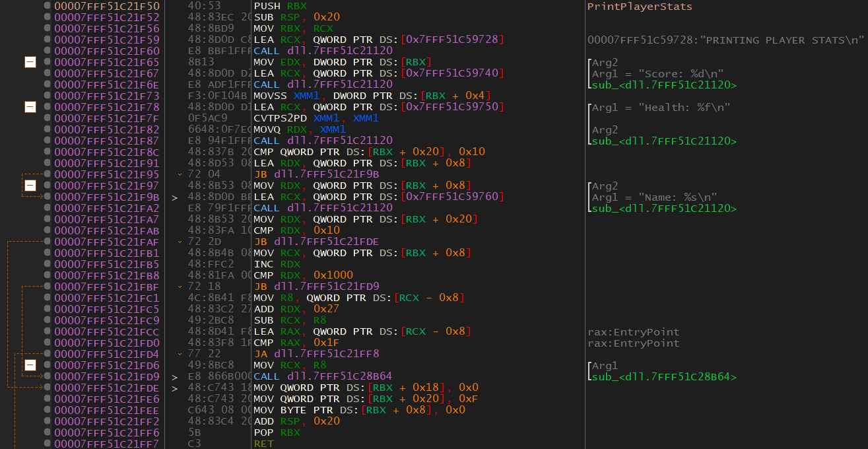
Task: Click jump-target marker on row 00007FFF51C21FDE
Action: 175,388
